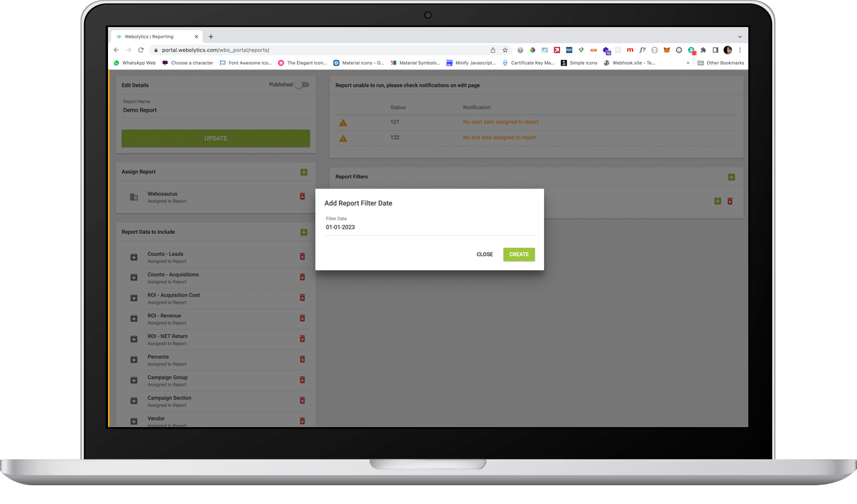The height and width of the screenshot is (504, 857).
Task: Click the Filter Date input field
Action: (x=430, y=227)
